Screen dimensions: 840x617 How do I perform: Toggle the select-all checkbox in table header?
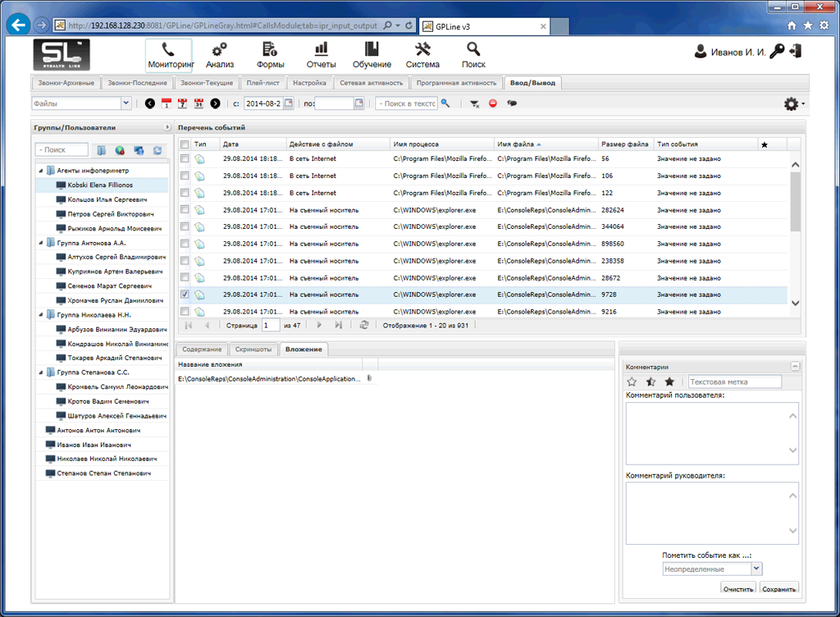[185, 144]
